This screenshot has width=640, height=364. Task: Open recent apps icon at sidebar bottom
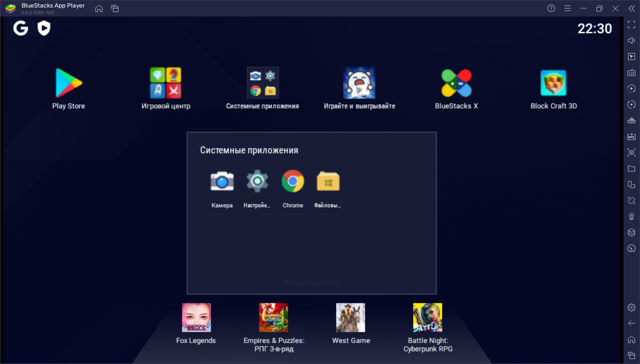[x=631, y=355]
